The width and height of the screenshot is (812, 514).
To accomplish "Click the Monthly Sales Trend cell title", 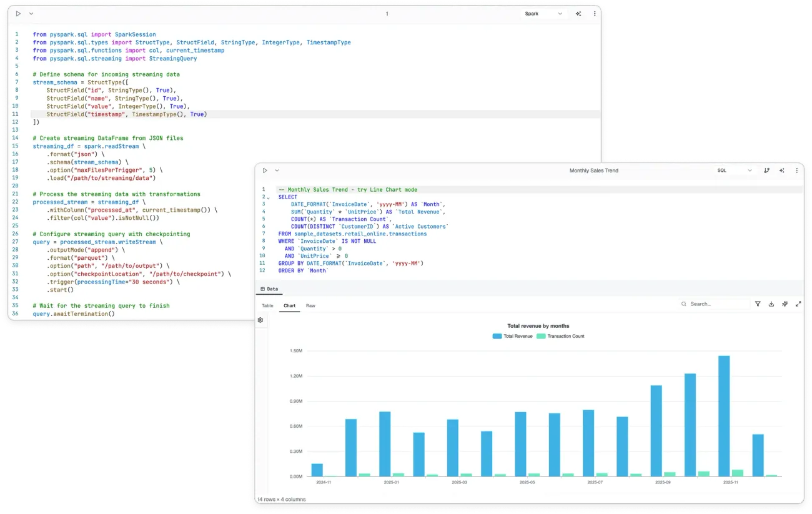I will (x=594, y=171).
